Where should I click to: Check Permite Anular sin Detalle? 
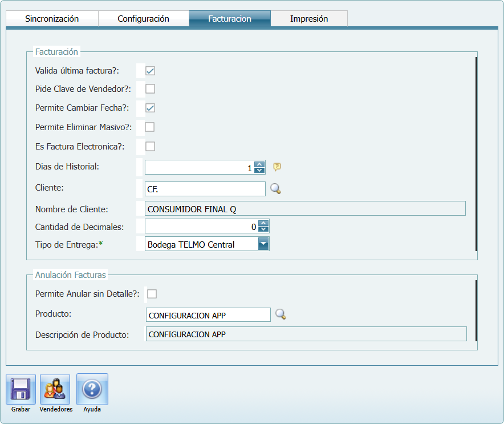[152, 292]
